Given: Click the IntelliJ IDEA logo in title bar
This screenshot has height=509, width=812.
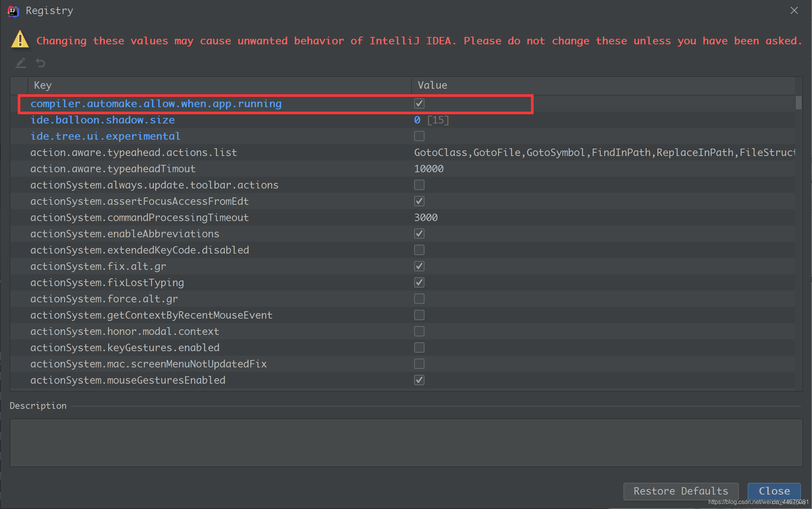Looking at the screenshot, I should pos(13,11).
